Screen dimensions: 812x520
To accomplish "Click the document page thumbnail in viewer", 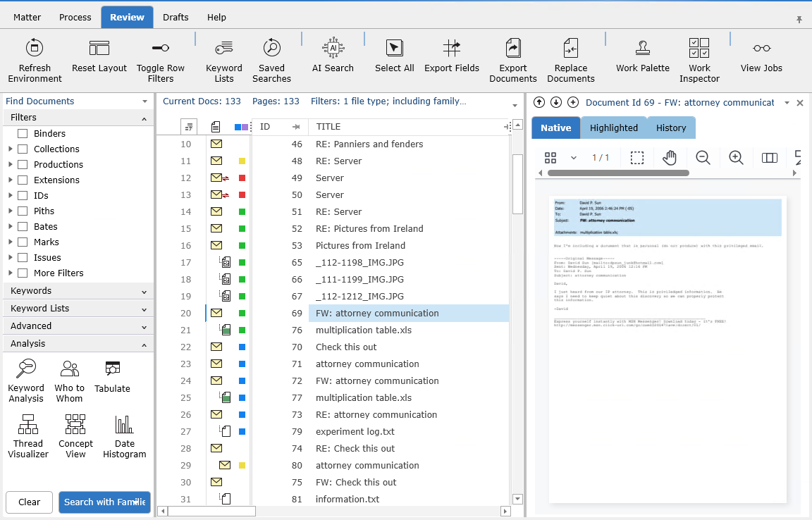I will click(x=668, y=349).
